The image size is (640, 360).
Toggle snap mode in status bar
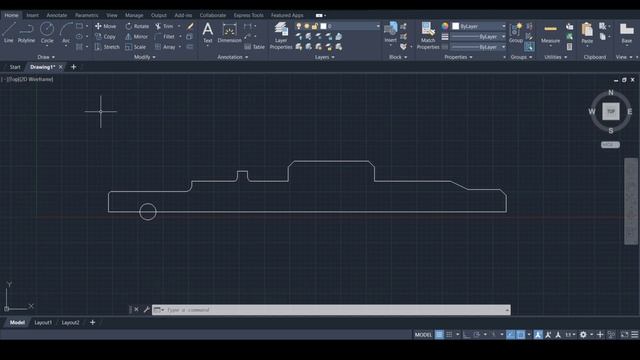pyautogui.click(x=449, y=335)
